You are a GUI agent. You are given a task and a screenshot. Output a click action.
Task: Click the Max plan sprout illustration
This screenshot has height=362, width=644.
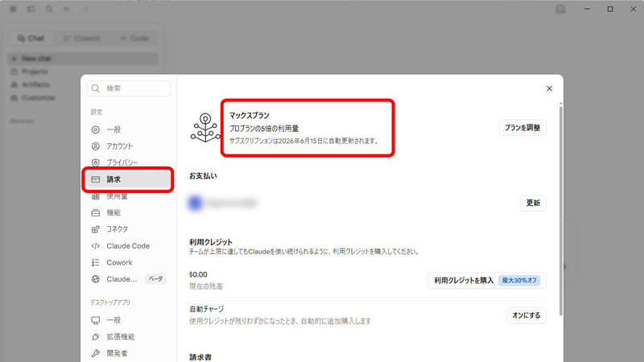point(205,128)
